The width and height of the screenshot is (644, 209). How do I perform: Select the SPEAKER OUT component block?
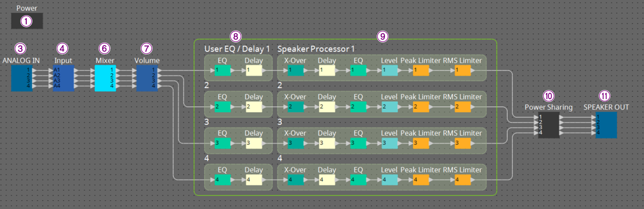(x=606, y=125)
